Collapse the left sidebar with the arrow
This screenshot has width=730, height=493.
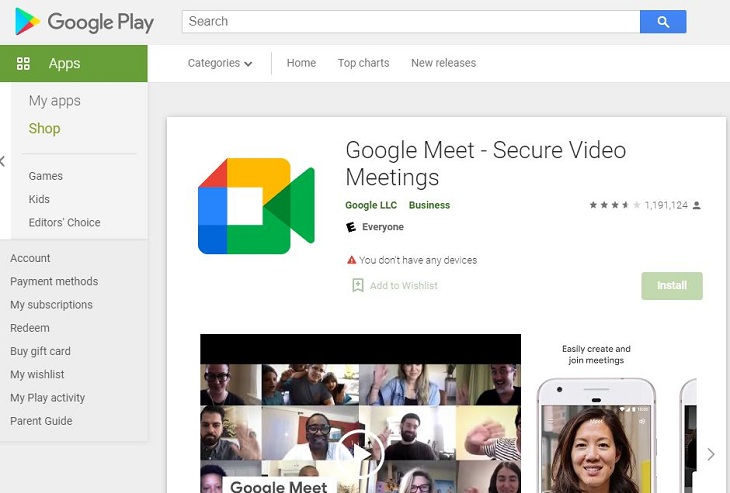tap(3, 161)
